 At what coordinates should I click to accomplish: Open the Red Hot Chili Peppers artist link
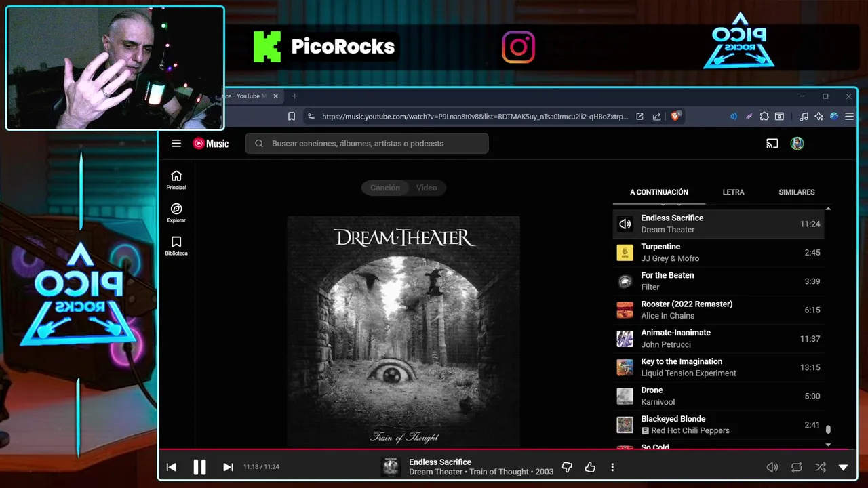click(x=690, y=431)
